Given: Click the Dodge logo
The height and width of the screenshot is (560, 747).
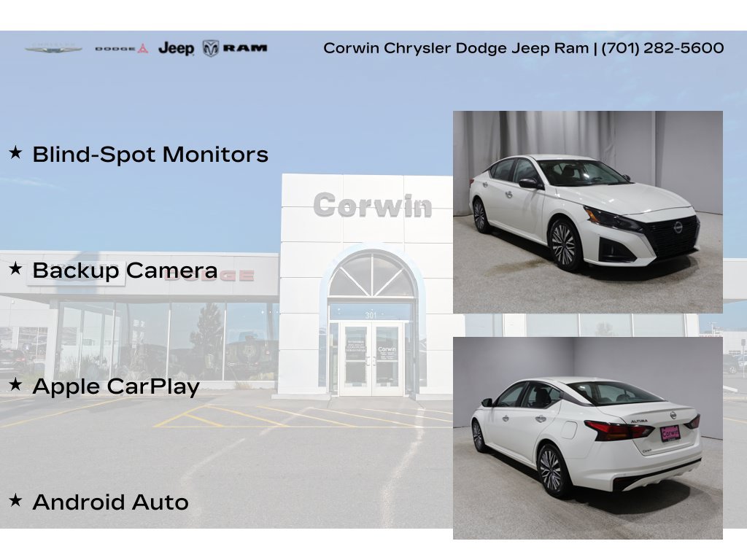Looking at the screenshot, I should pyautogui.click(x=122, y=49).
